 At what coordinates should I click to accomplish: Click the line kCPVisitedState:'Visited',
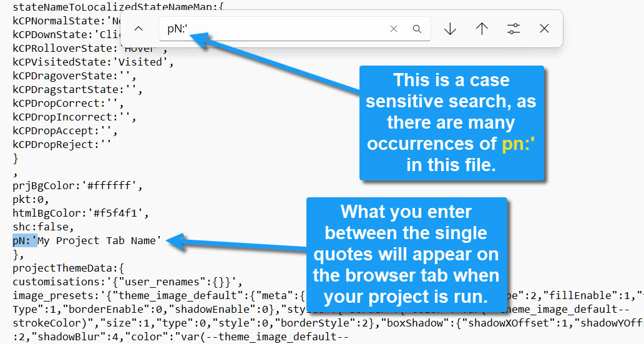[93, 62]
